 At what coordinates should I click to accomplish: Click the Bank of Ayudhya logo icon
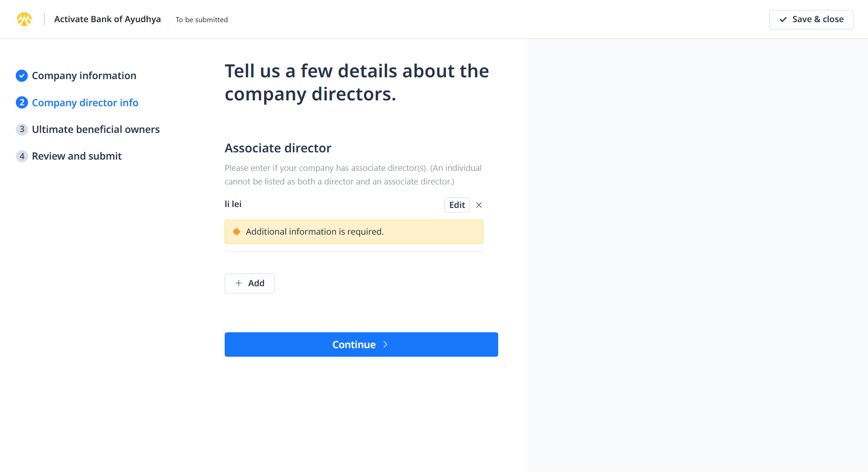(24, 19)
